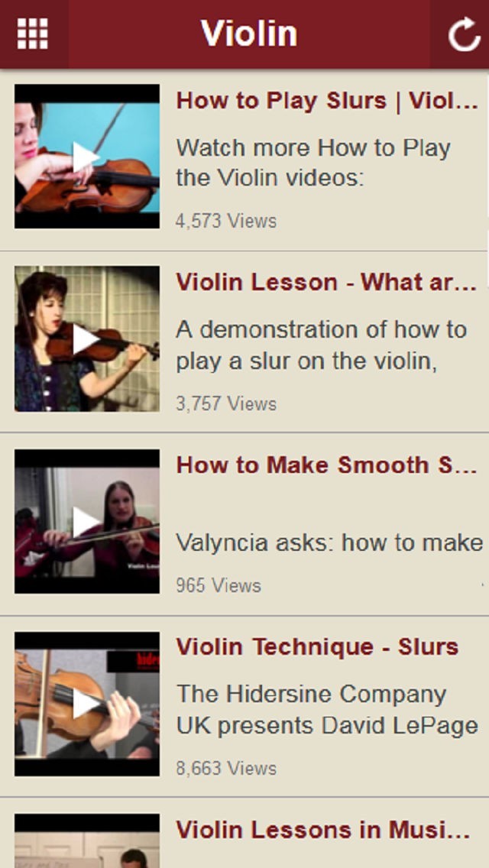
Task: Open 'How to Play Slurs | Viol…' title
Action: 327,101
